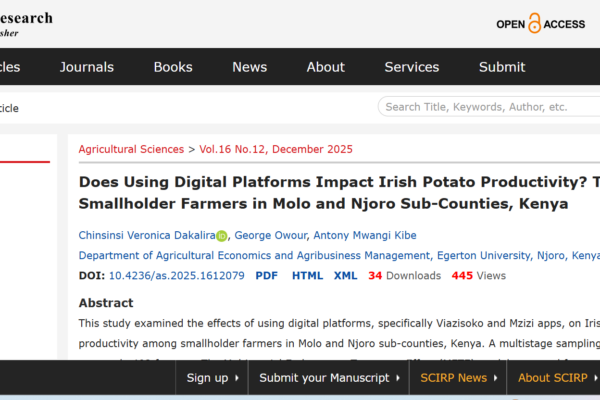Open the Books menu item
This screenshot has width=600, height=400.
pyautogui.click(x=173, y=67)
